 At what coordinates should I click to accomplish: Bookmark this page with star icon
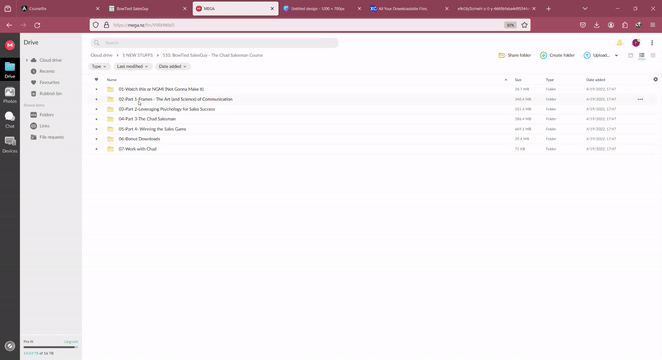click(x=524, y=25)
